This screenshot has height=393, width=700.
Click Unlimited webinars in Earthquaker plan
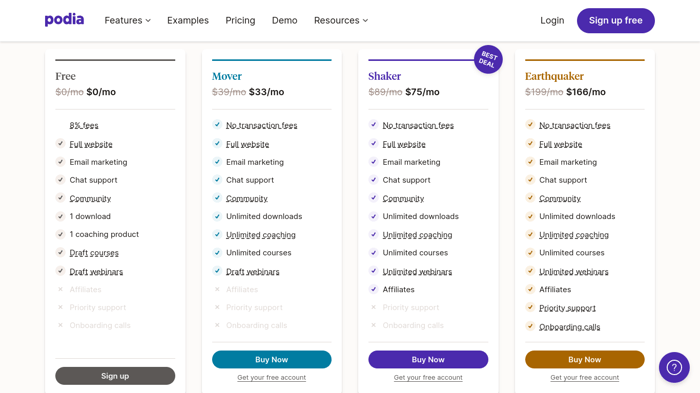pyautogui.click(x=574, y=272)
